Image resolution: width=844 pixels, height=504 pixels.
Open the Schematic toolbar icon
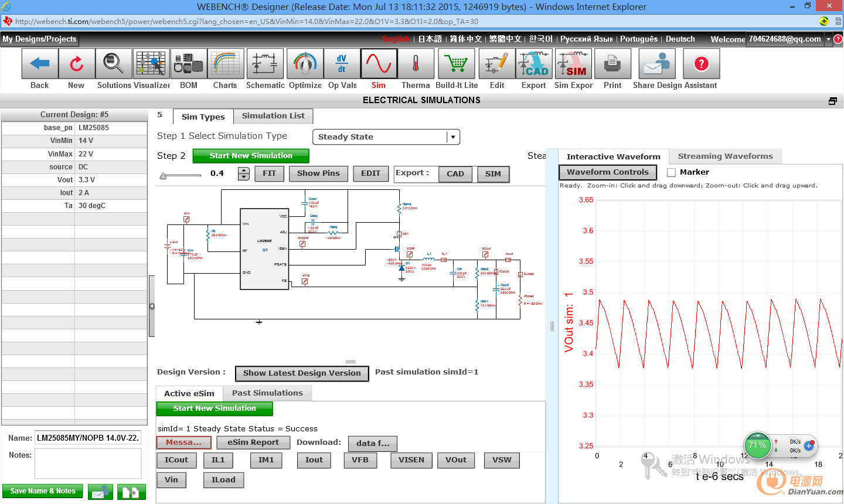click(x=265, y=63)
